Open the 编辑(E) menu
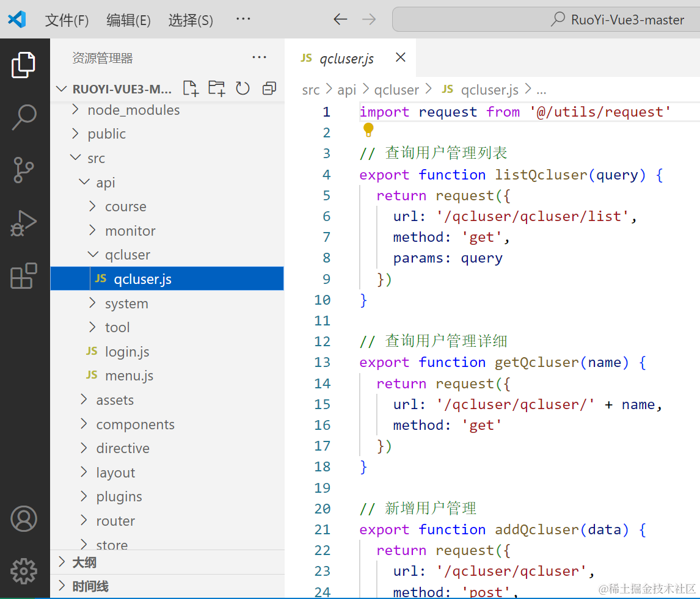Screen dimensions: 700x599 point(128,20)
